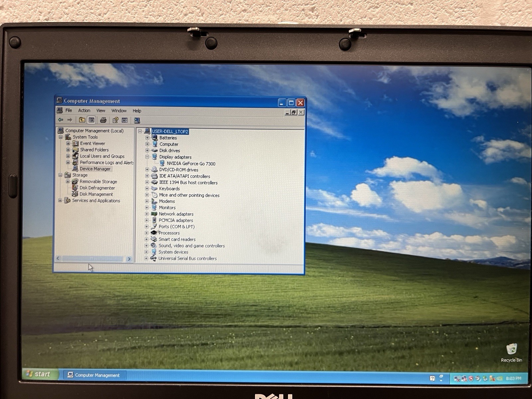This screenshot has width=532, height=399.
Task: Select the USER-DELL_LTOP2 computer node
Action: [x=170, y=131]
